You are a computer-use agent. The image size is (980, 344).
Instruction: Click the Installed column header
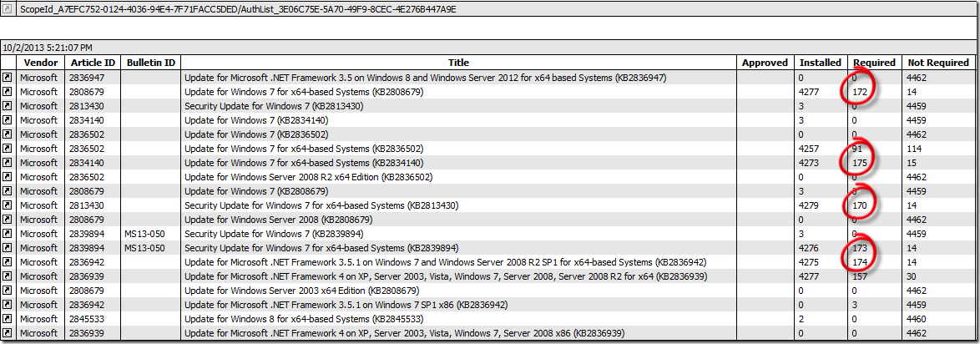[x=820, y=63]
